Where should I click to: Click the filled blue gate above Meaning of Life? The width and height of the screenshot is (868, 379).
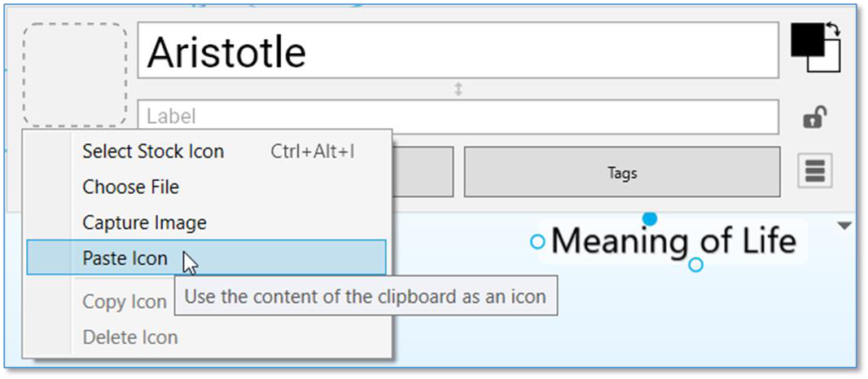coord(650,218)
